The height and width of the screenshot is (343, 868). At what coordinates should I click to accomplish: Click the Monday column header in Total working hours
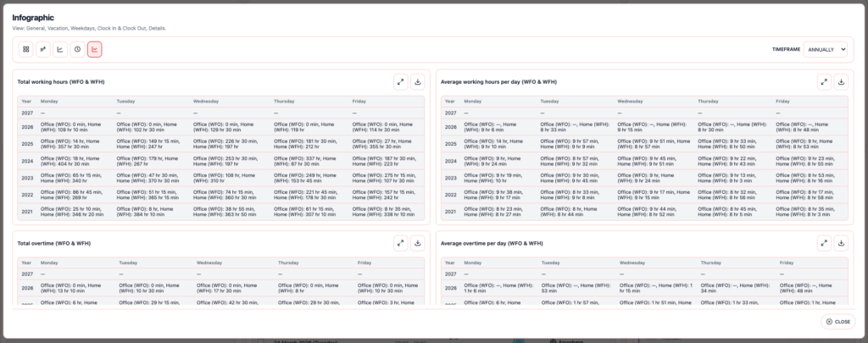50,101
